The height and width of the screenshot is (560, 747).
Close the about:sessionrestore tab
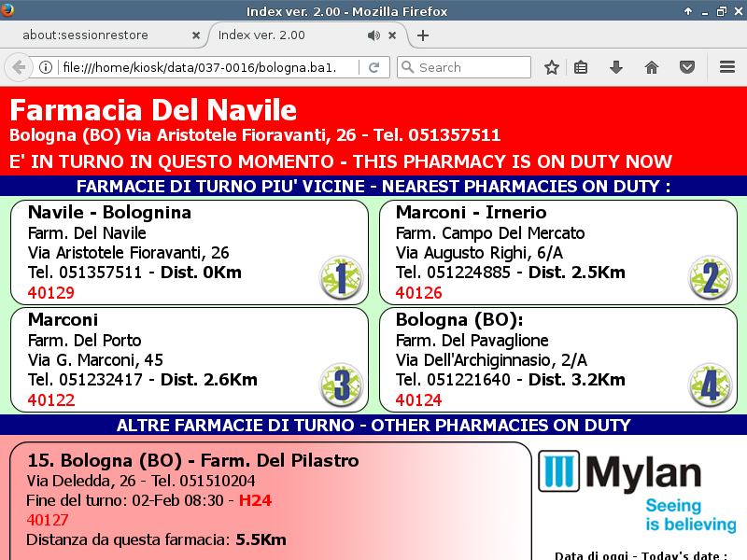pyautogui.click(x=196, y=35)
